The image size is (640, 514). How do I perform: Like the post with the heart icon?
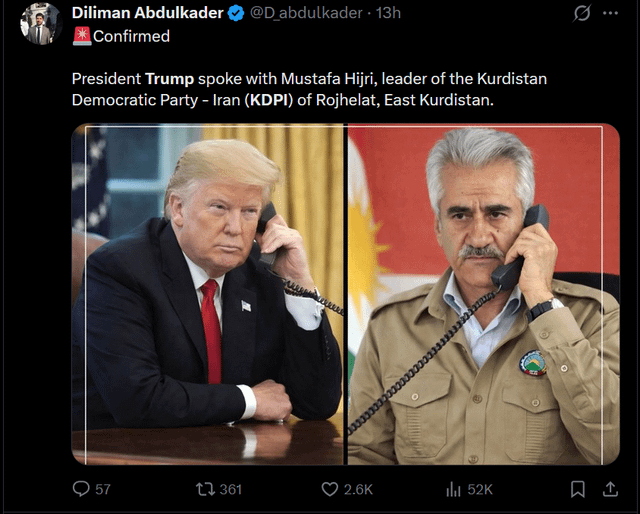tap(330, 489)
